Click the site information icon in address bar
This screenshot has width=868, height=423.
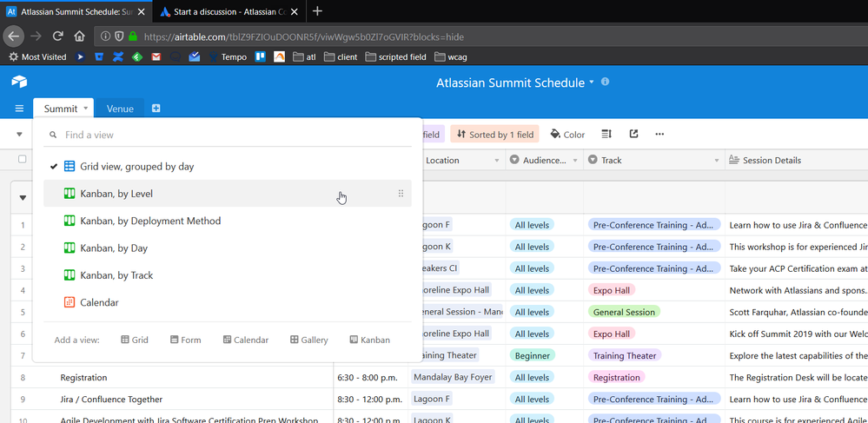pos(106,36)
